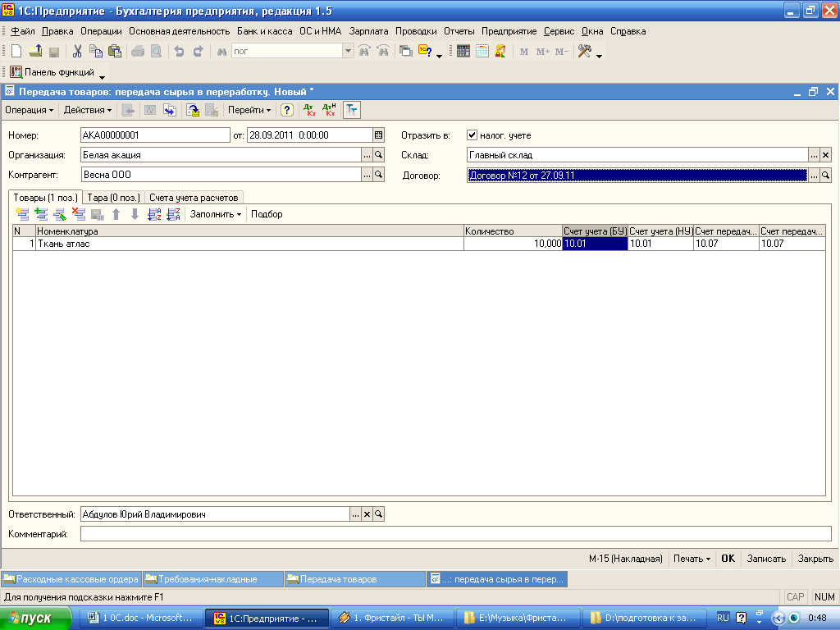Open Контрагент magnifier lookup icon
This screenshot has height=630, width=840.
tap(379, 175)
